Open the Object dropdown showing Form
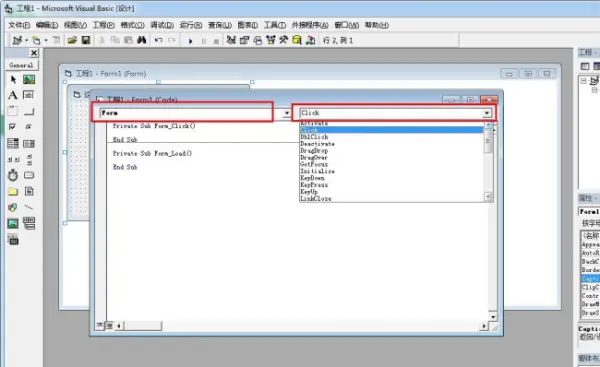Viewport: 600px width, 367px height. 287,113
